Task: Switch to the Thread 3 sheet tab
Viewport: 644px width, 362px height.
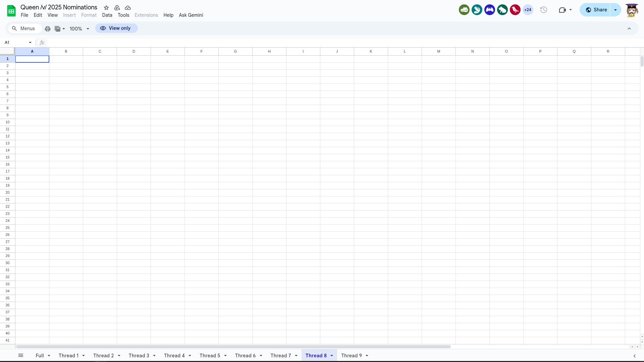Action: (139, 356)
